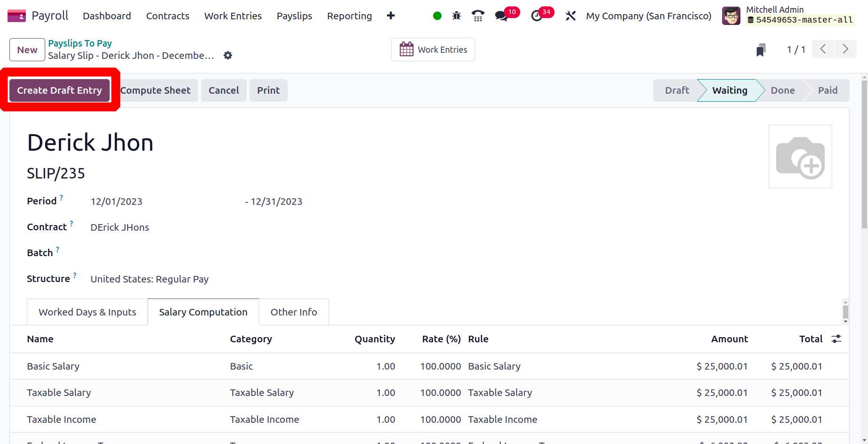The width and height of the screenshot is (868, 444).
Task: Open optional columns adjust icon
Action: [x=836, y=339]
